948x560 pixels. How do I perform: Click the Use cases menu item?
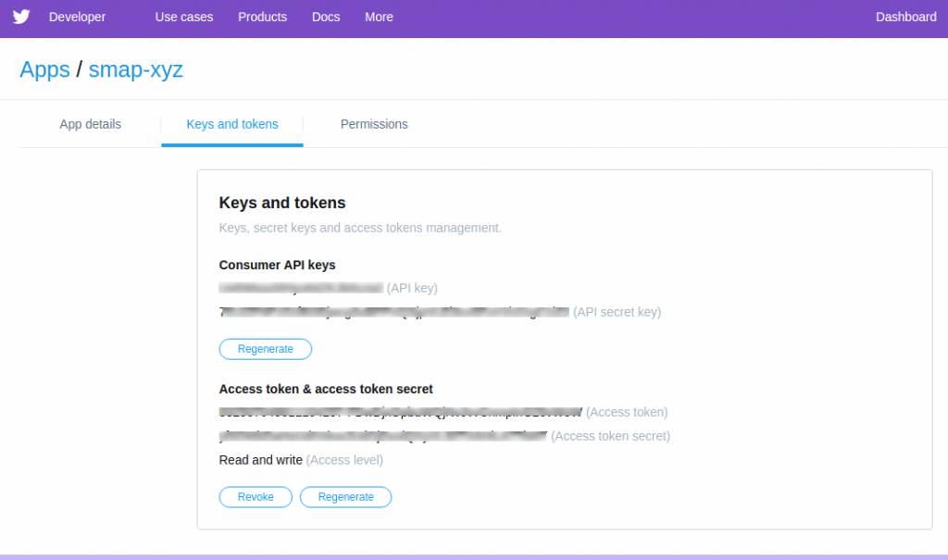183,17
